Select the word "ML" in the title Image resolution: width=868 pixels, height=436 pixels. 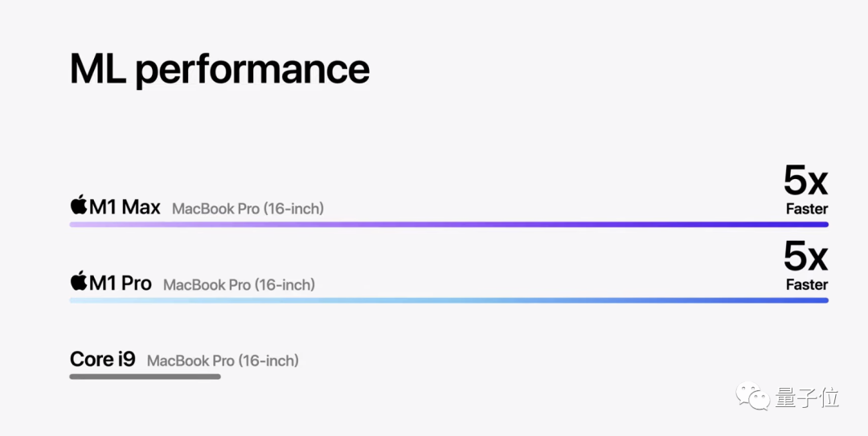click(97, 69)
